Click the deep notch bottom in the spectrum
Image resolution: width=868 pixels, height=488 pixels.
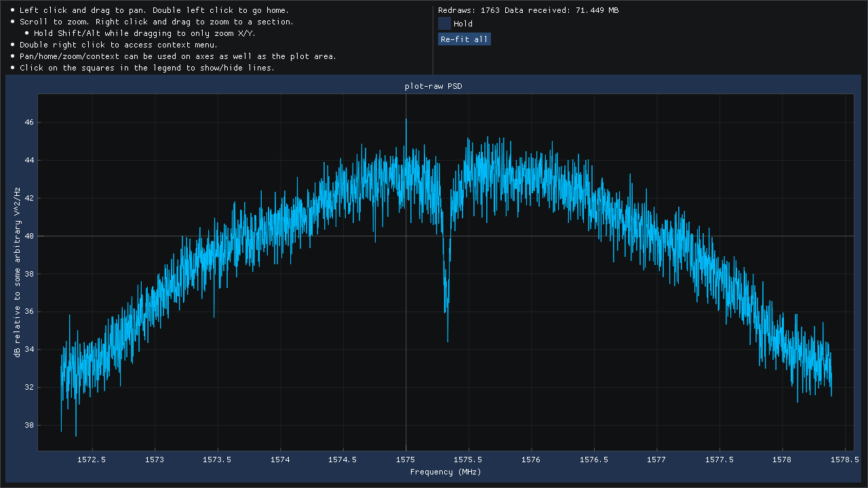click(448, 340)
